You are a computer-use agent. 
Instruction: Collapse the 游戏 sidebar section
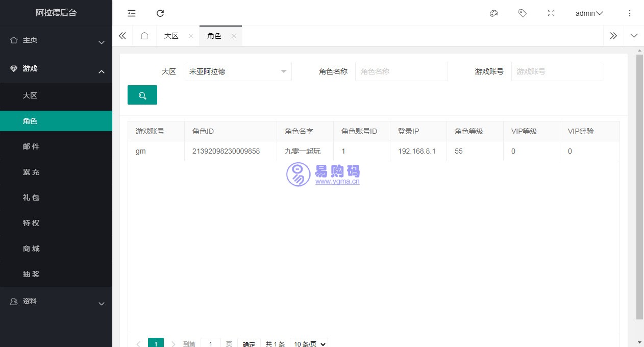[56, 69]
